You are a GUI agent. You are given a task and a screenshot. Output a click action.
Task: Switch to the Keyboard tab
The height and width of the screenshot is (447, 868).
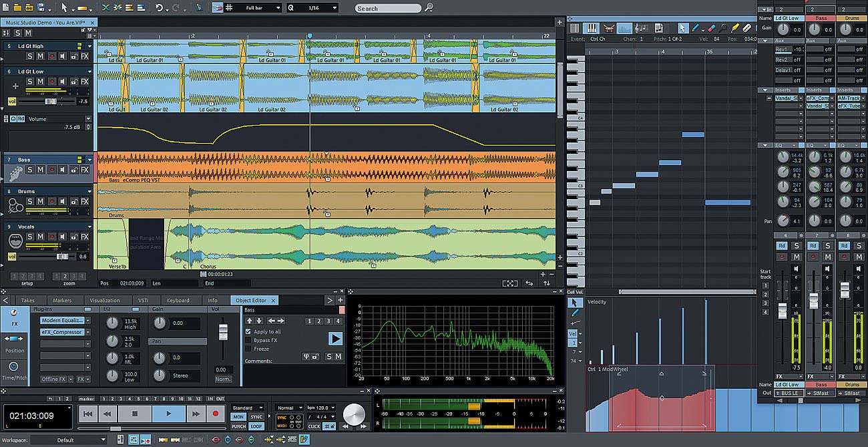coord(178,300)
